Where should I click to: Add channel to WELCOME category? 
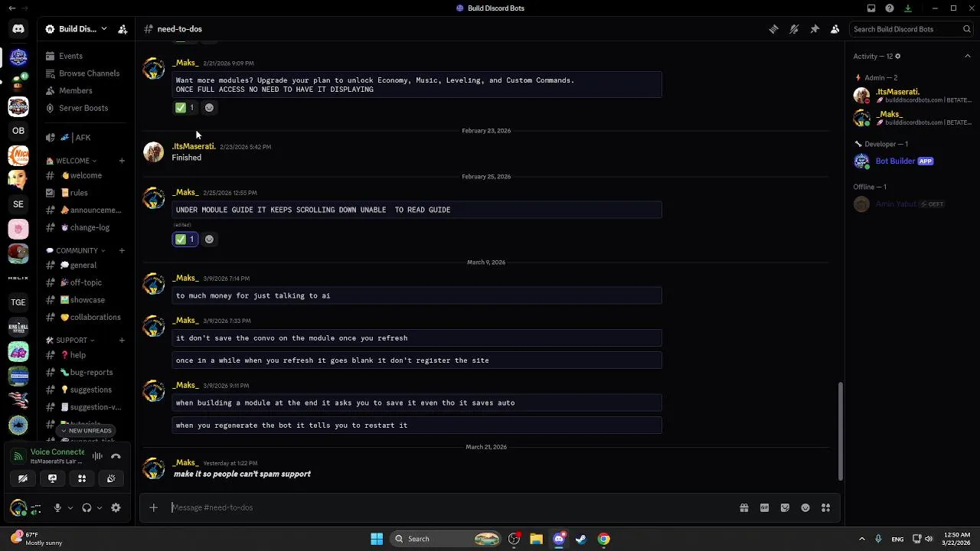pos(122,161)
